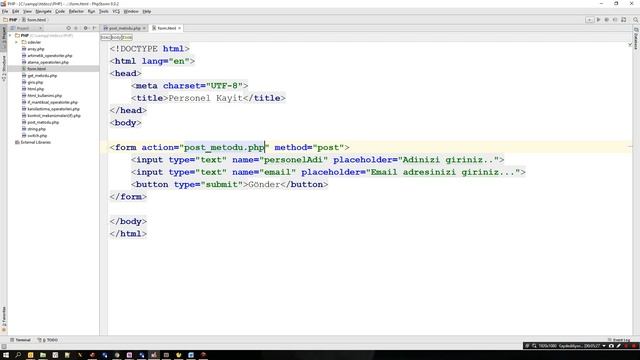Click the form breadcrumb above editor

tap(127, 37)
